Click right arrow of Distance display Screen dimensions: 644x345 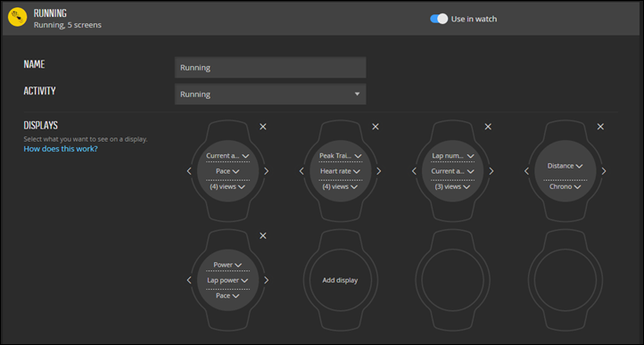[x=604, y=171]
